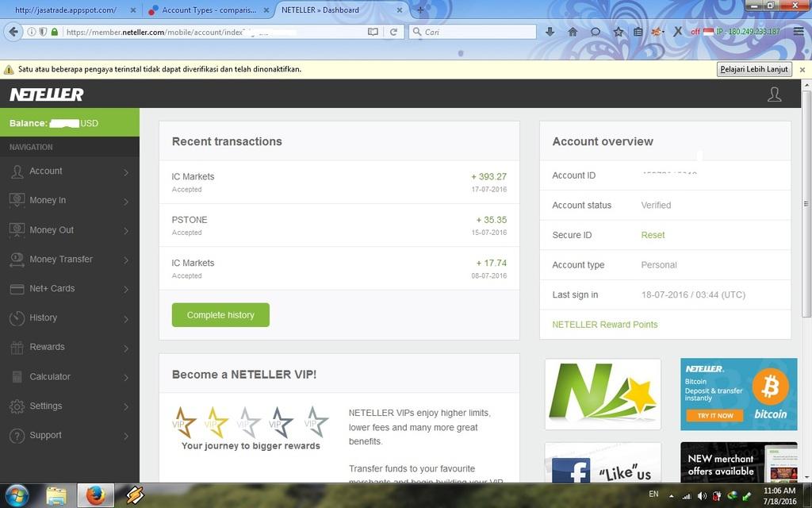This screenshot has width=812, height=508.
Task: Click the Firefox taskbar icon
Action: click(95, 495)
